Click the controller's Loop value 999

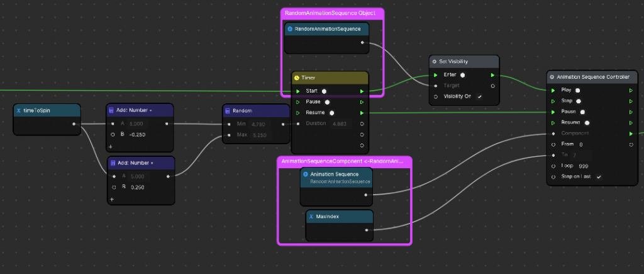click(x=583, y=166)
